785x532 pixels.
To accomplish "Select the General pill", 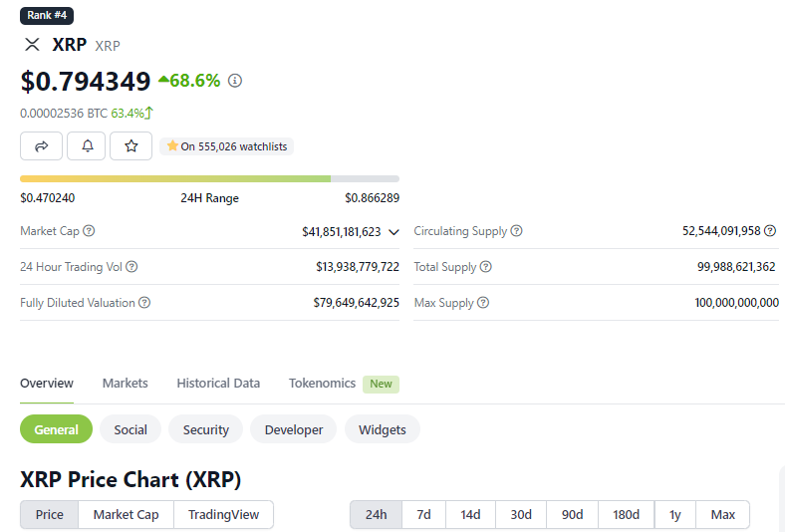I will [56, 429].
